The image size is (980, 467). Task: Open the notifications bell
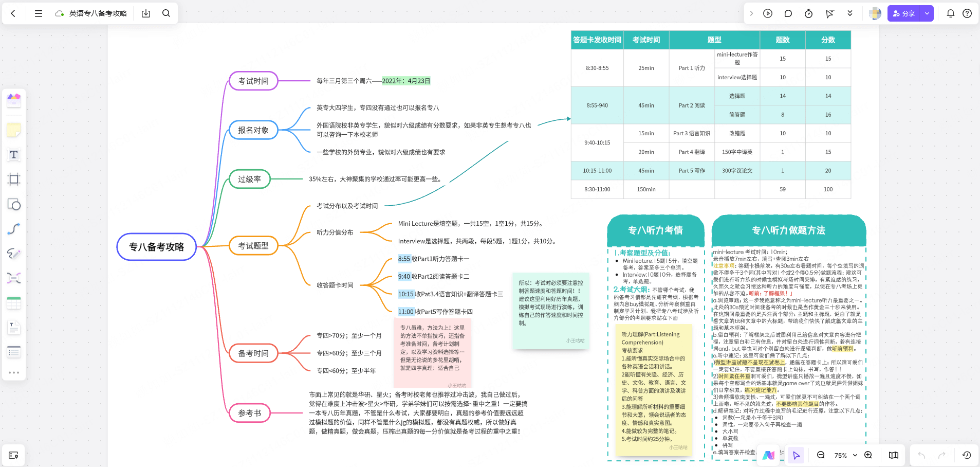[x=951, y=13]
